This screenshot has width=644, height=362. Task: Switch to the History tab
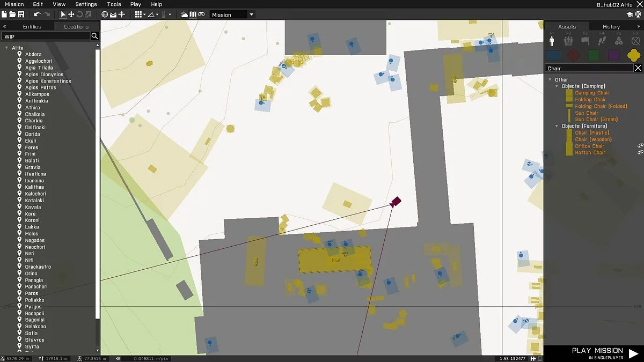tap(611, 26)
